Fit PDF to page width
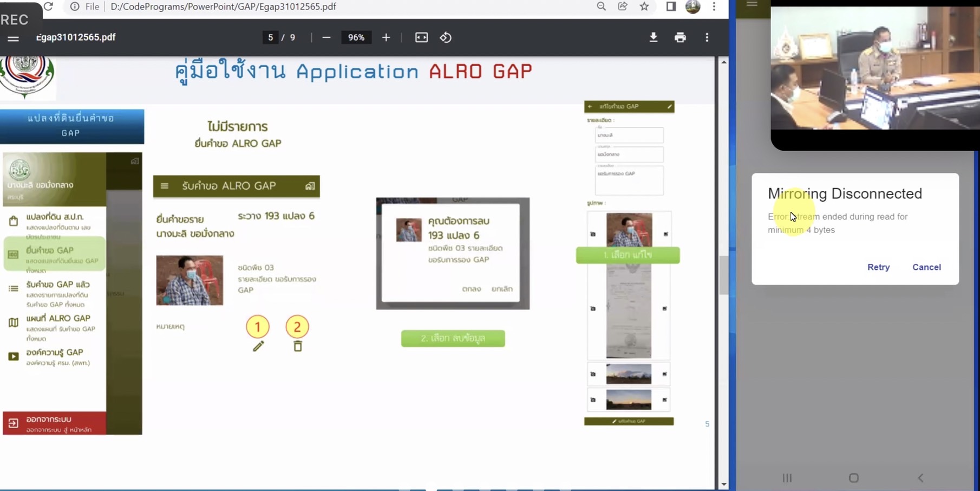This screenshot has height=491, width=980. [x=421, y=37]
